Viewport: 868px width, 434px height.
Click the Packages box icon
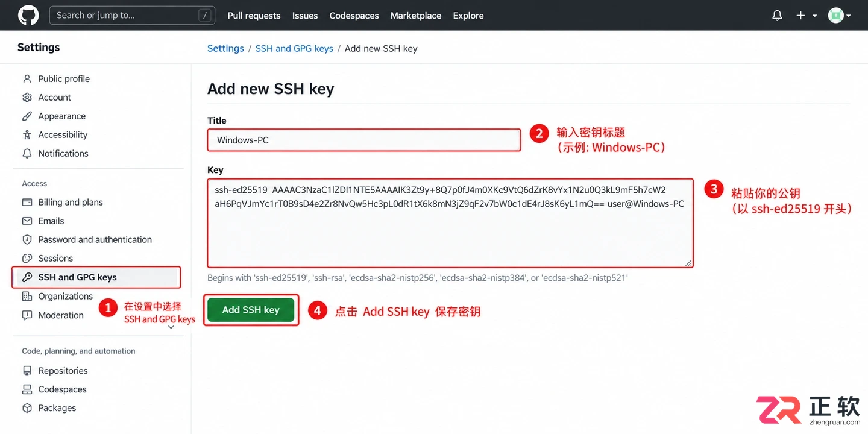(27, 408)
